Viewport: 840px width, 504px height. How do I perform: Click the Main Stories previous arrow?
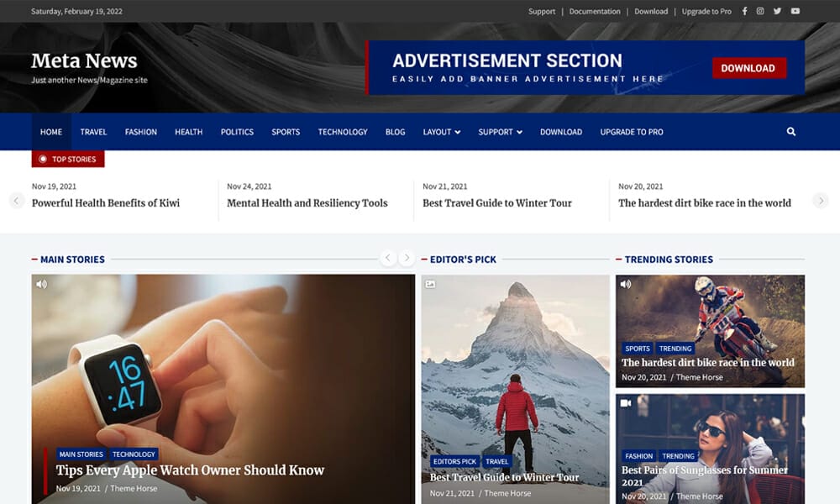(387, 258)
